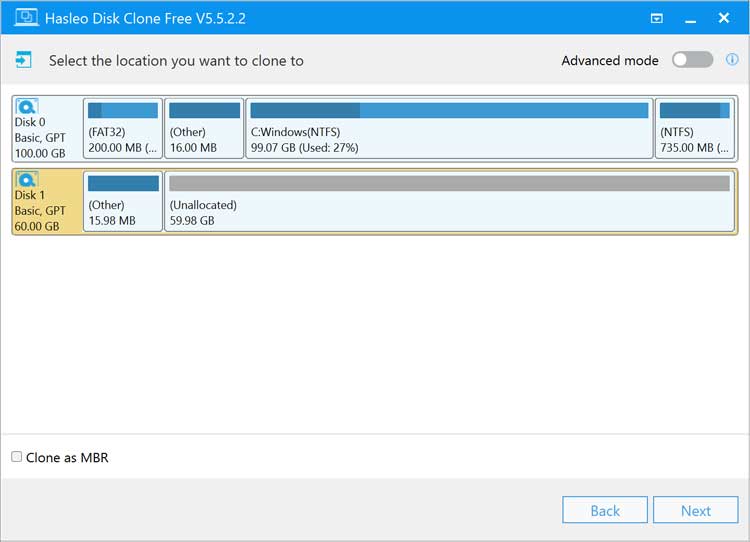Select the Other 16.00 MB partition

tap(204, 128)
